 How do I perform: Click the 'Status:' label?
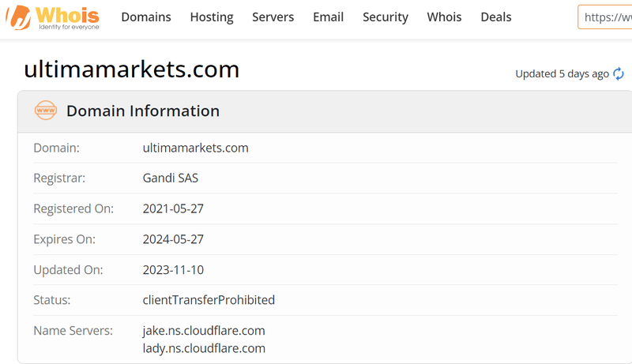pyautogui.click(x=51, y=300)
